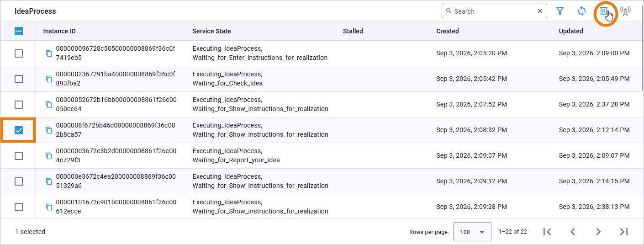The image size is (644, 245).
Task: Check the row for instance 612ecce
Action: [x=19, y=207]
